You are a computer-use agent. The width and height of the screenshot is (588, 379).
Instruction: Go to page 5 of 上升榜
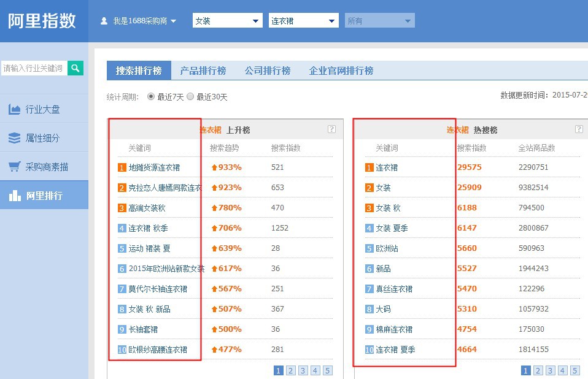(327, 371)
